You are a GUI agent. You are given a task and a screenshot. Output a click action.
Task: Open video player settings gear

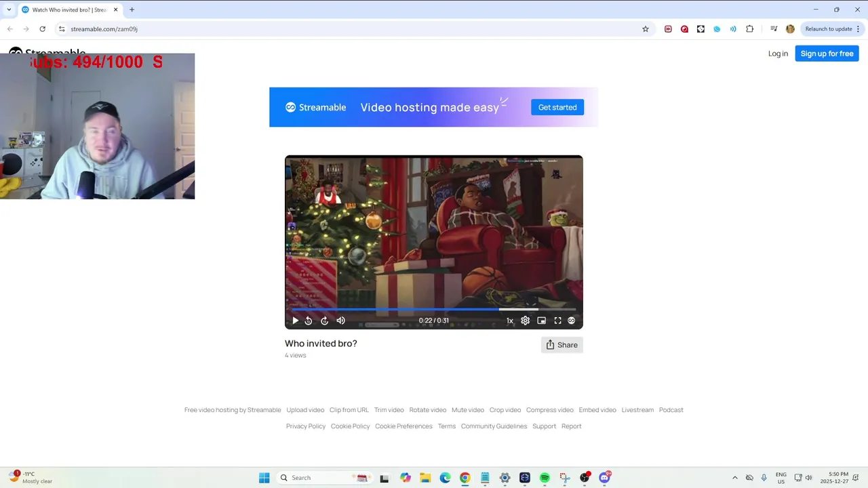(x=525, y=321)
